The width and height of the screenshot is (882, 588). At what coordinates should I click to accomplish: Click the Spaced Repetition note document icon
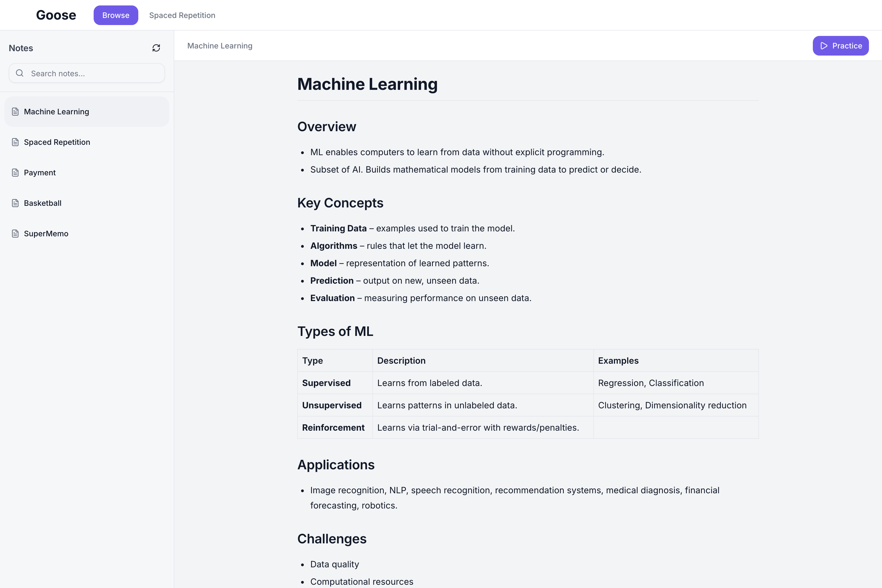[x=15, y=142]
